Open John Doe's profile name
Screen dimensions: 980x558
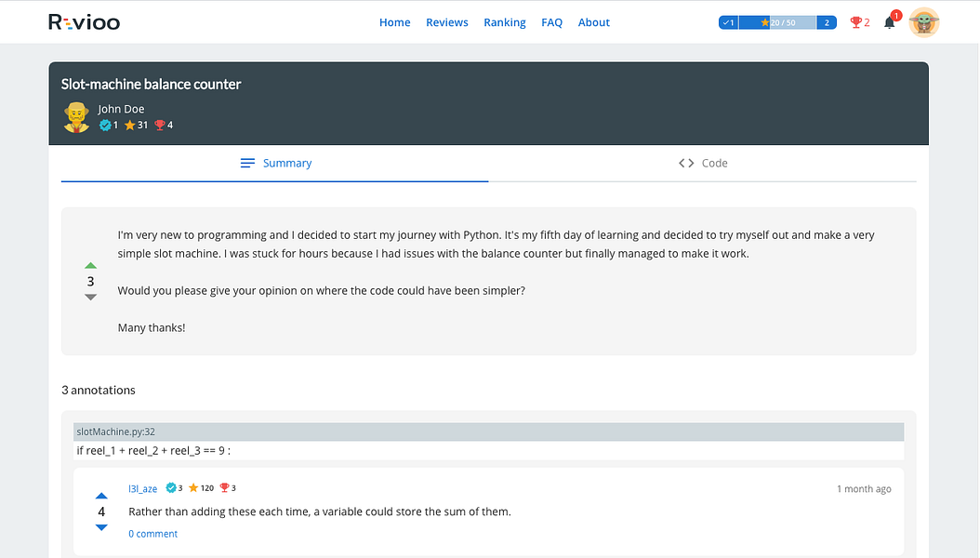pos(121,109)
